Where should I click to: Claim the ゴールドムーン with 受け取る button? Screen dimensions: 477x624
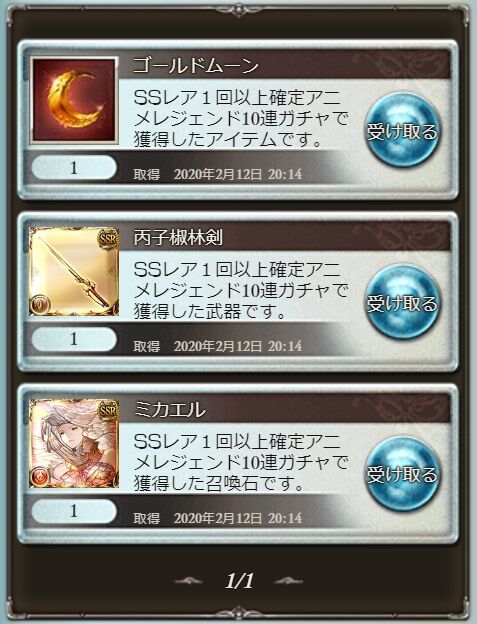[x=402, y=130]
